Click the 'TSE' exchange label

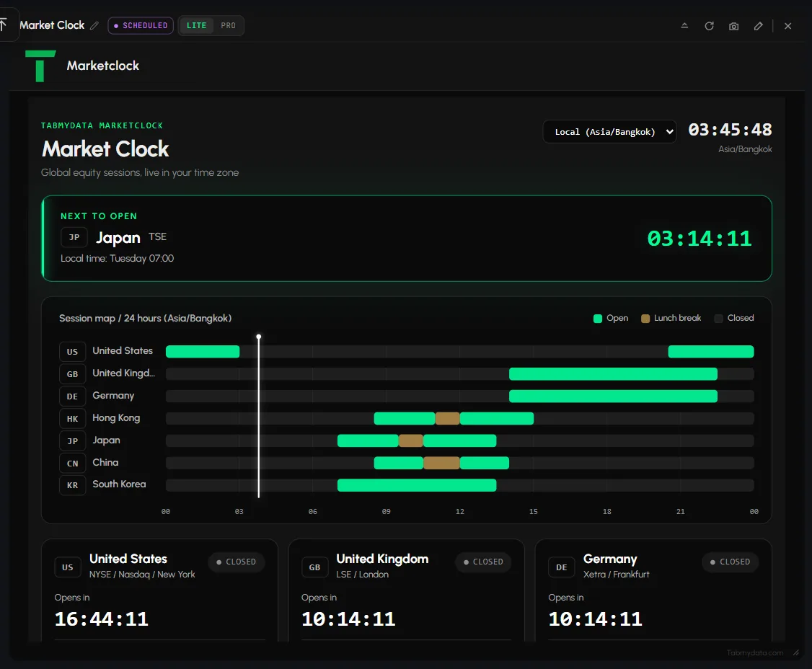tap(157, 236)
